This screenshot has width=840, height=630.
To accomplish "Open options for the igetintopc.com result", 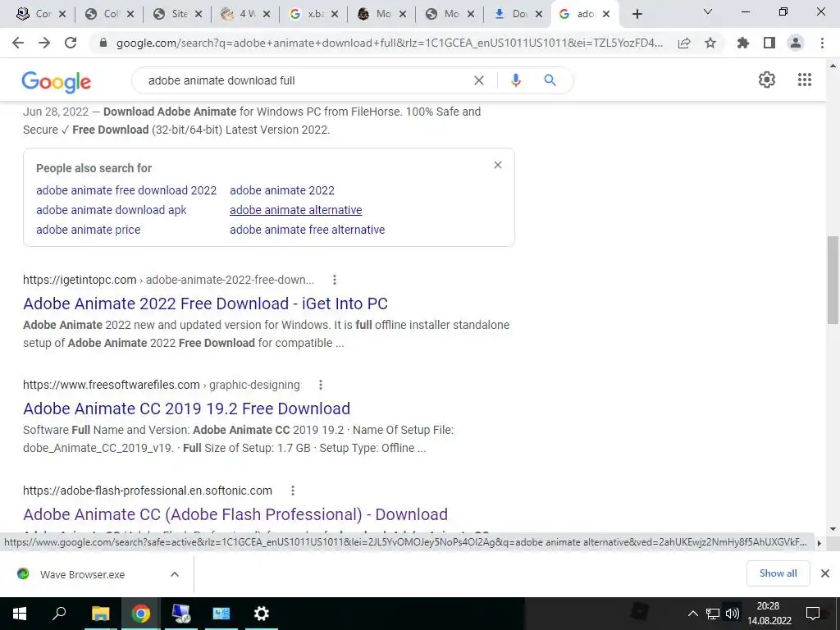I will tap(335, 280).
